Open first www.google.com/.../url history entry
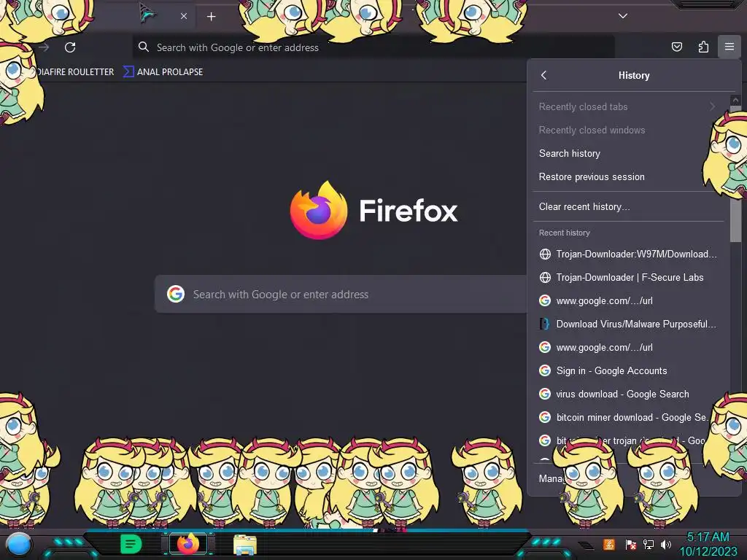 click(x=628, y=300)
